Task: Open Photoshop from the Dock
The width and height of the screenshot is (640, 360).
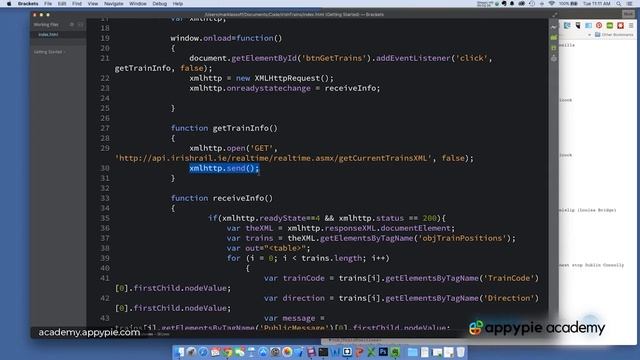Action: tap(383, 351)
